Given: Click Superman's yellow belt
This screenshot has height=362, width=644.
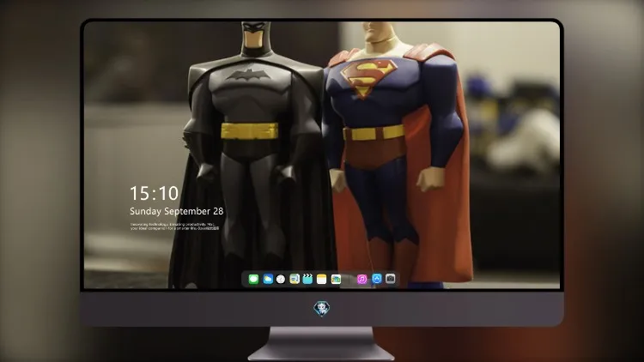Looking at the screenshot, I should [x=374, y=133].
